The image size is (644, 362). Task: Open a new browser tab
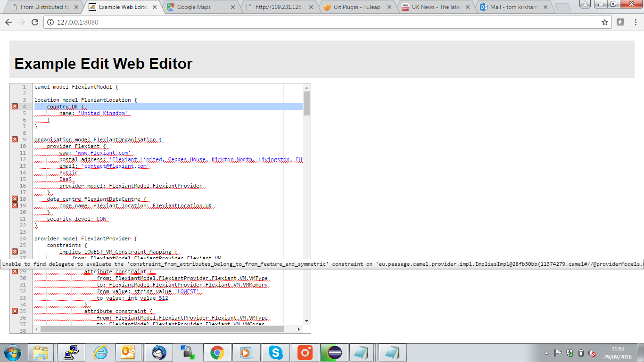pos(562,8)
